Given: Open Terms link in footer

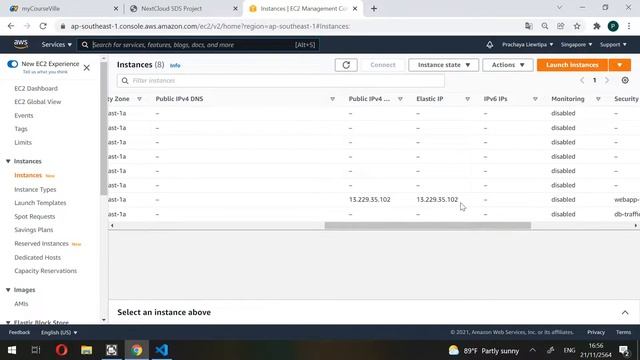Looking at the screenshot, I should click(623, 332).
